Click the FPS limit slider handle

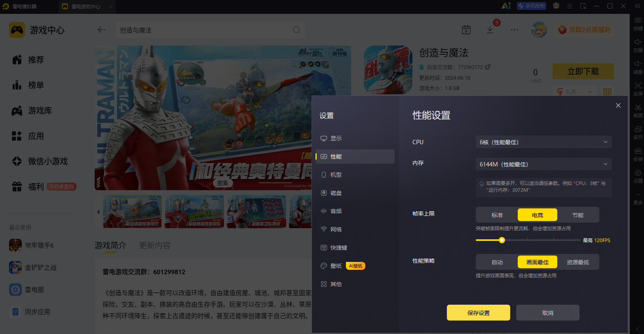502,240
